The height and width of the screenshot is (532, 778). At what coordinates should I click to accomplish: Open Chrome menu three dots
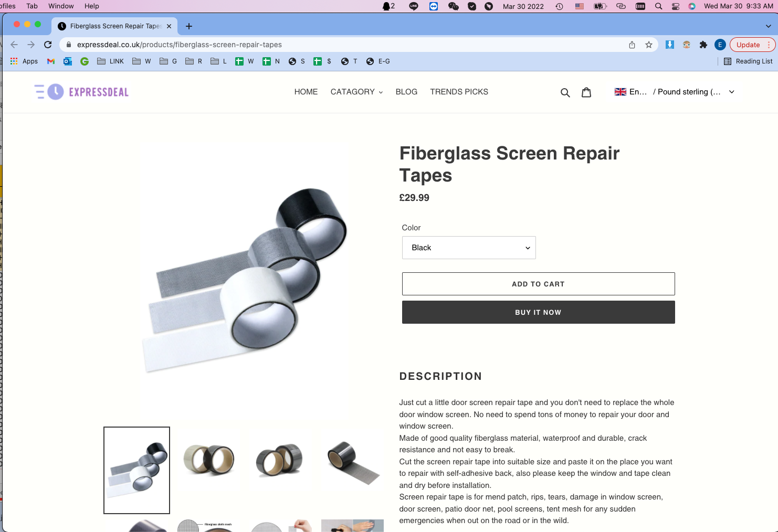pos(769,45)
